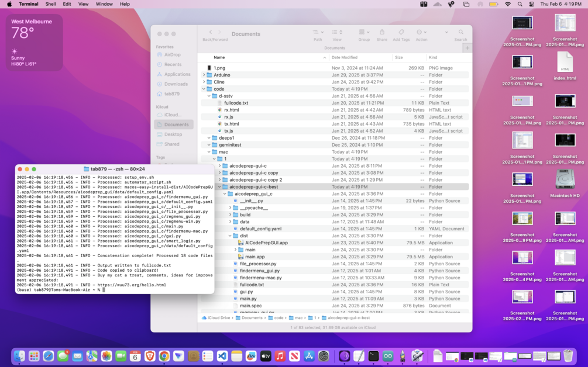Launch FaceTime from the Dock
Viewport: 588px width, 367px height.
[121, 356]
